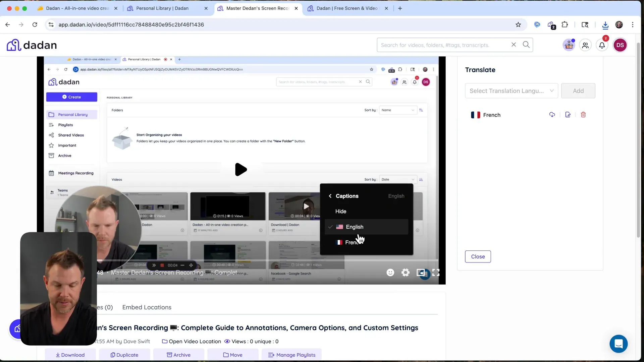The image size is (644, 362).
Task: View site information icon in address bar
Action: coord(51,24)
